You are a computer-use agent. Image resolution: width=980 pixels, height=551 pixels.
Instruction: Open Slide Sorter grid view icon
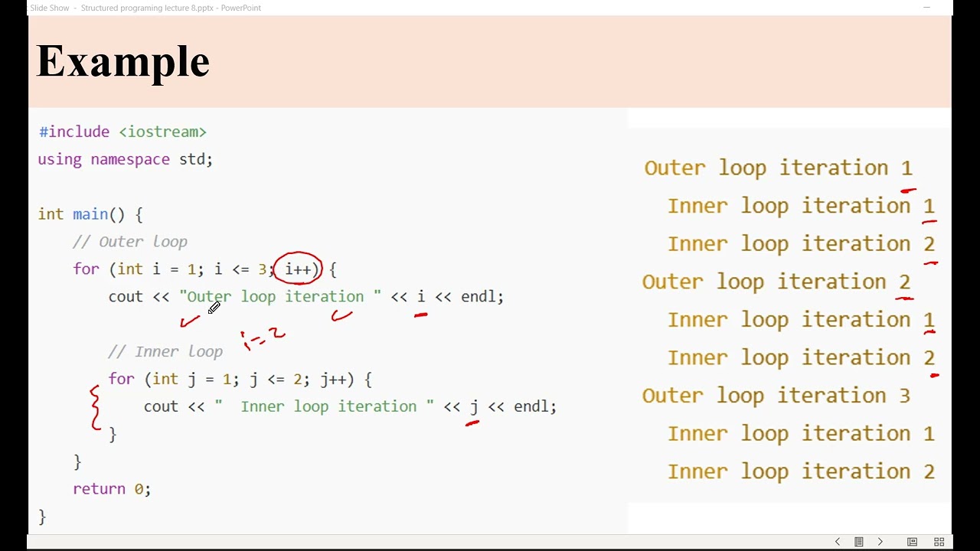[x=939, y=542]
